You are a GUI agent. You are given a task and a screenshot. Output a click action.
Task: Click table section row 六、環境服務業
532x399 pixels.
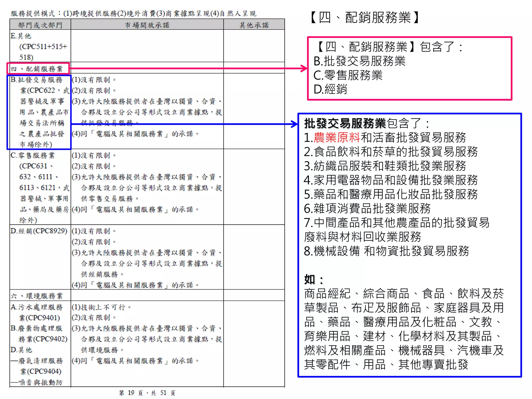(x=37, y=296)
